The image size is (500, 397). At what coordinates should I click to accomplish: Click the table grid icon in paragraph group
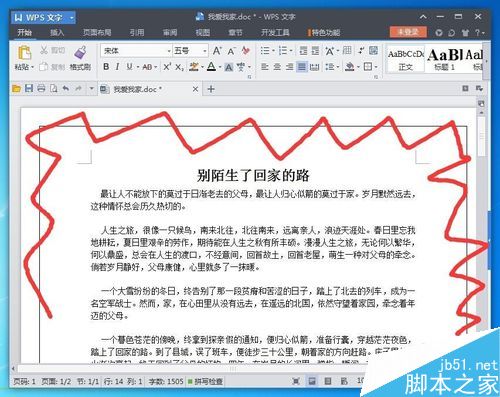coord(347,51)
